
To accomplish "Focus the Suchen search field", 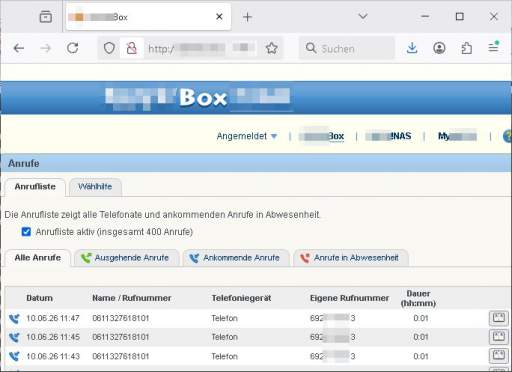I will tap(347, 48).
